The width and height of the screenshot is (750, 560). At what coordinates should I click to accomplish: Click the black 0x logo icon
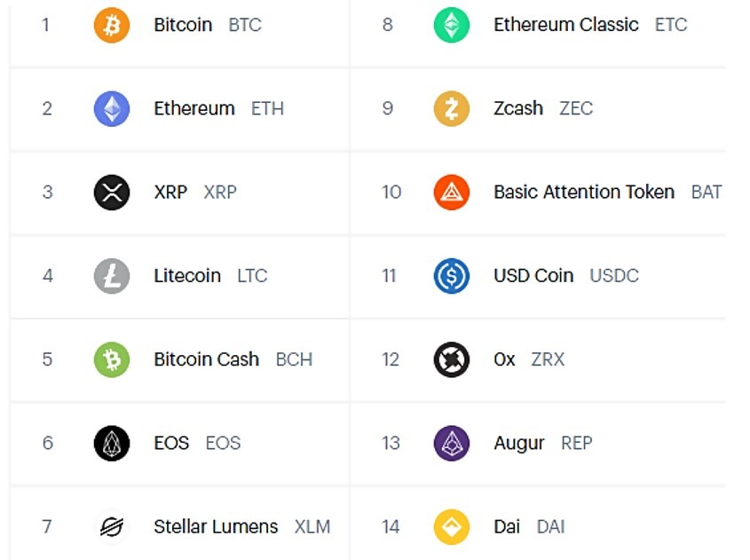(x=452, y=359)
